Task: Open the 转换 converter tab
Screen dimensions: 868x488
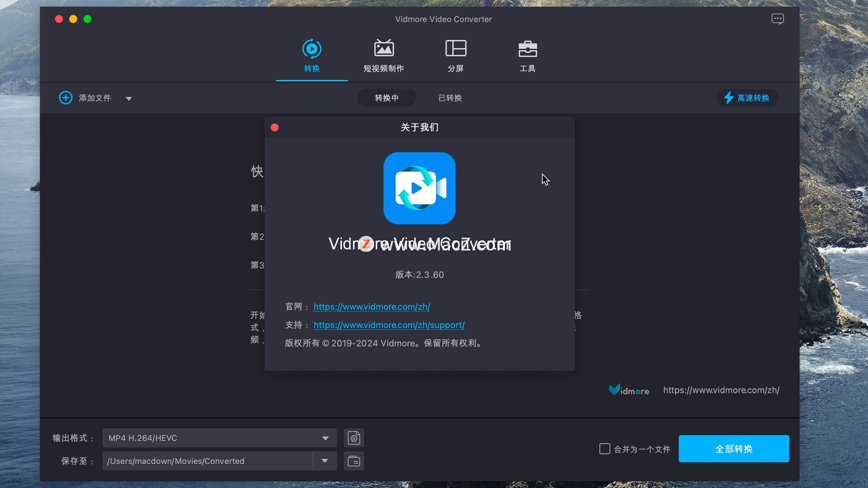Action: (x=311, y=56)
